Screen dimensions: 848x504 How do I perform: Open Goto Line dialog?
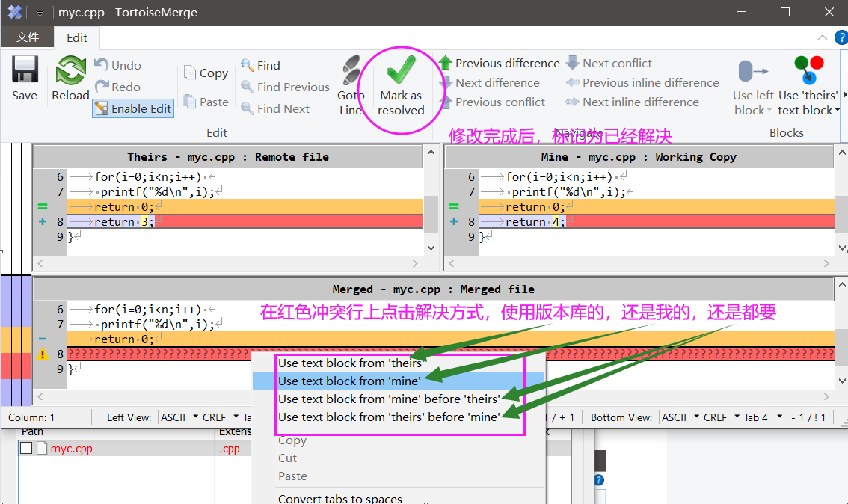351,86
